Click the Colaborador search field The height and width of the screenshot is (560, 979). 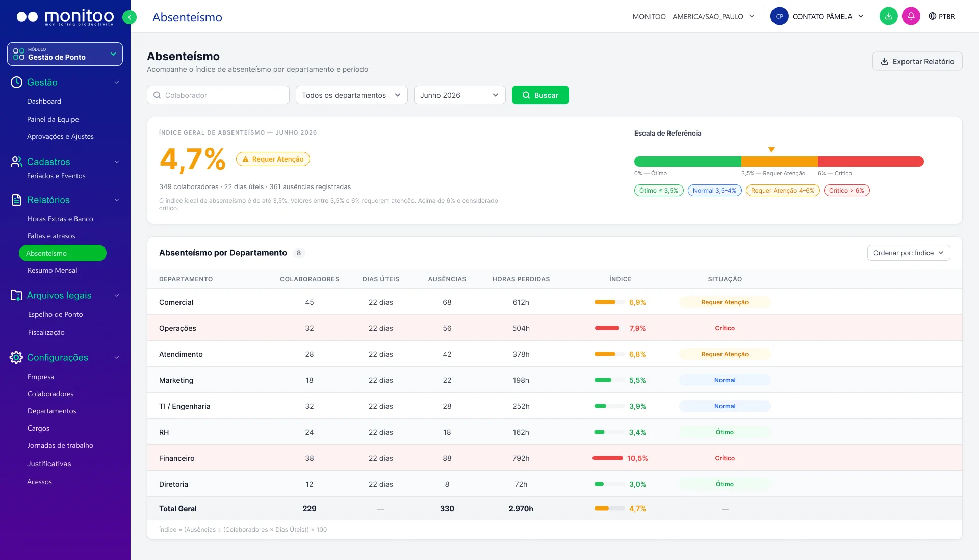click(x=218, y=95)
